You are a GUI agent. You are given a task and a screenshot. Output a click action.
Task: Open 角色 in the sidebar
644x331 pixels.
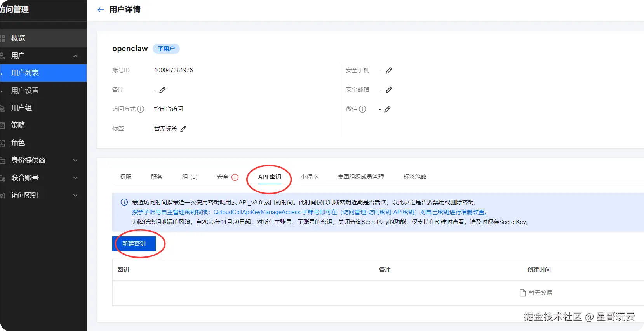(44, 143)
